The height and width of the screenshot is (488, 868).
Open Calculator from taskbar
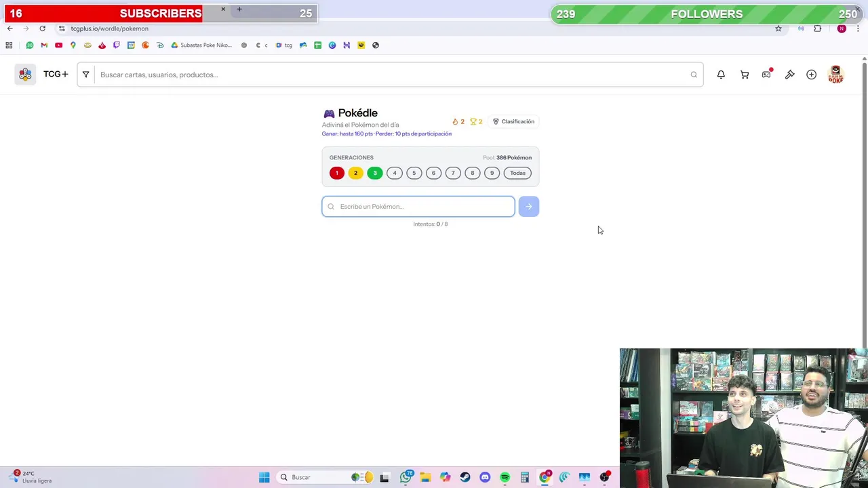tap(524, 477)
